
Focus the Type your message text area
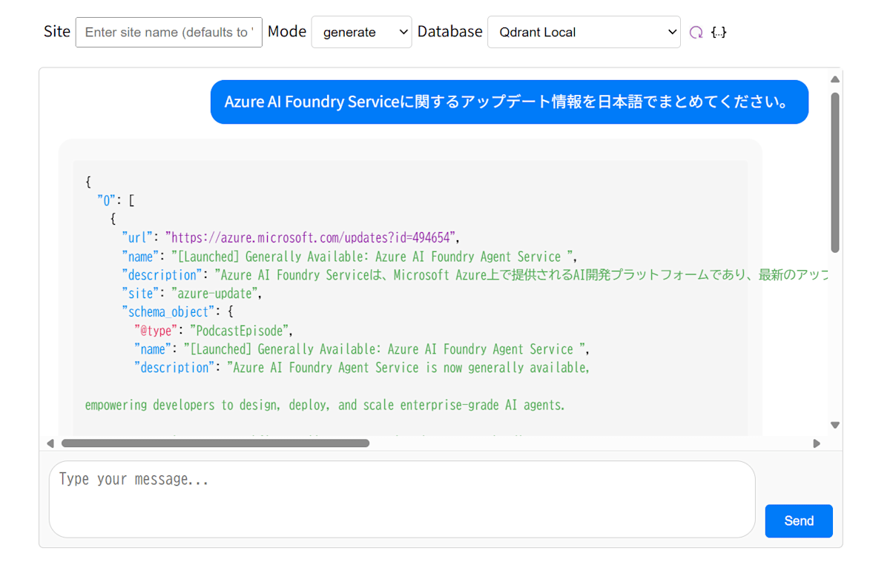pos(402,499)
